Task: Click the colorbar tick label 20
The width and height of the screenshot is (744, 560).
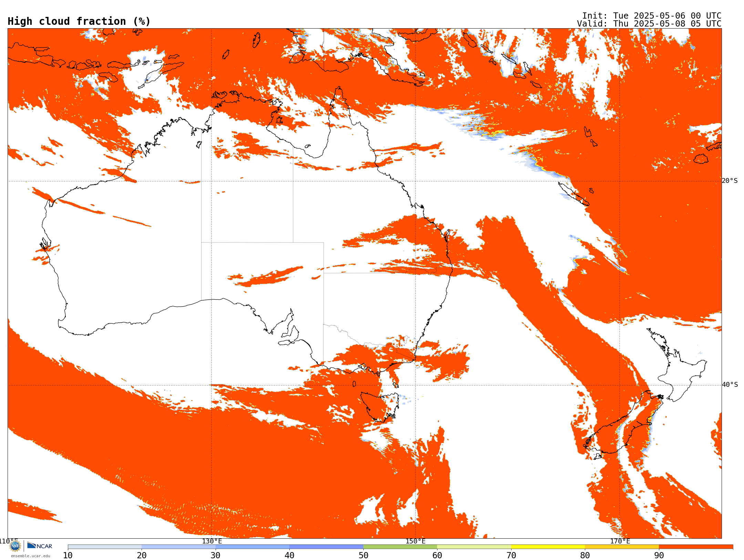Action: click(x=142, y=556)
